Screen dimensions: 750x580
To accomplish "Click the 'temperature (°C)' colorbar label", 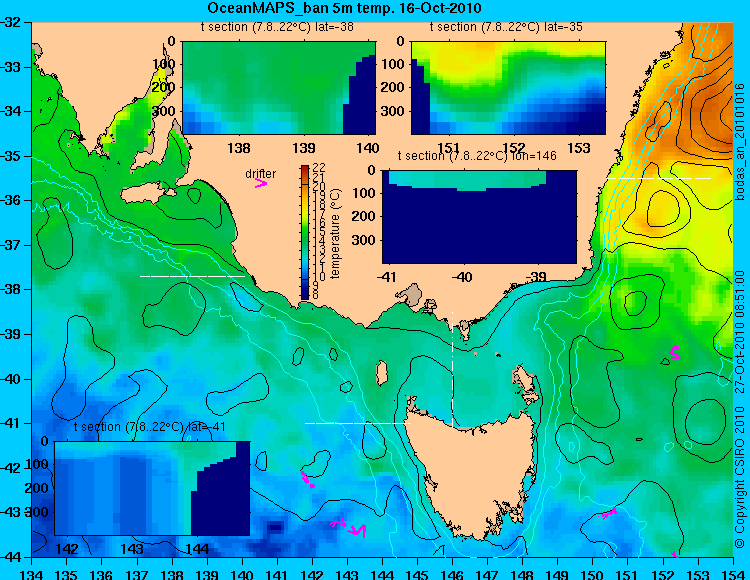I will click(336, 233).
